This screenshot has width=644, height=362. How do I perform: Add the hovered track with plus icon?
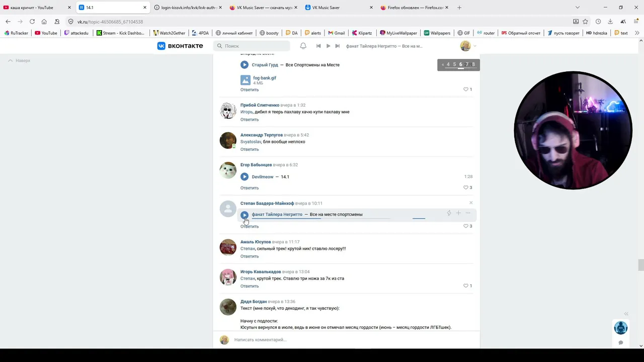[x=458, y=213]
